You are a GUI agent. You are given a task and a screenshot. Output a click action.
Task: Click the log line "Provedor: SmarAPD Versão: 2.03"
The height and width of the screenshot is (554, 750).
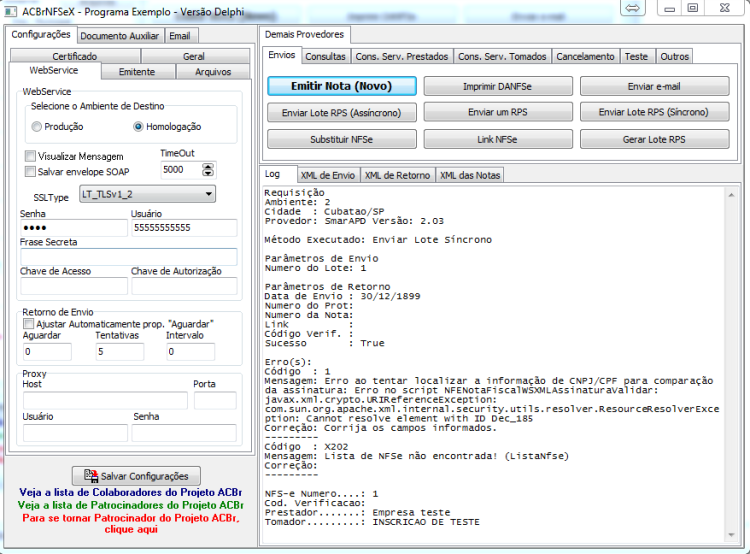coord(354,221)
